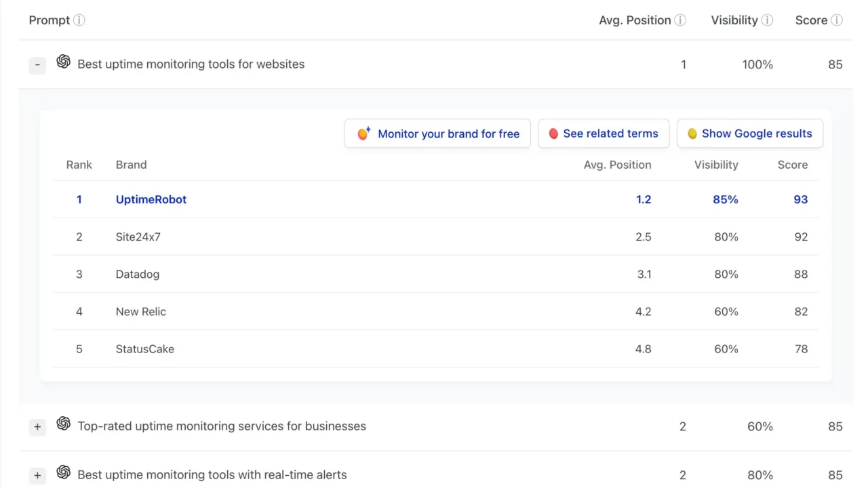The width and height of the screenshot is (868, 488).
Task: Click inner table 'Visibility' header
Action: pos(716,165)
